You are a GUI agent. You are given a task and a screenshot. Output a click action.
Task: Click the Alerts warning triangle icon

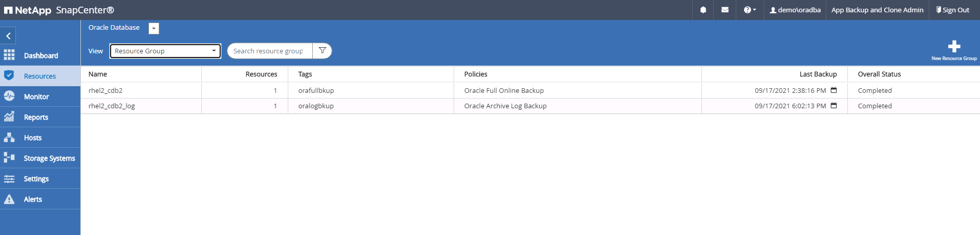point(9,199)
